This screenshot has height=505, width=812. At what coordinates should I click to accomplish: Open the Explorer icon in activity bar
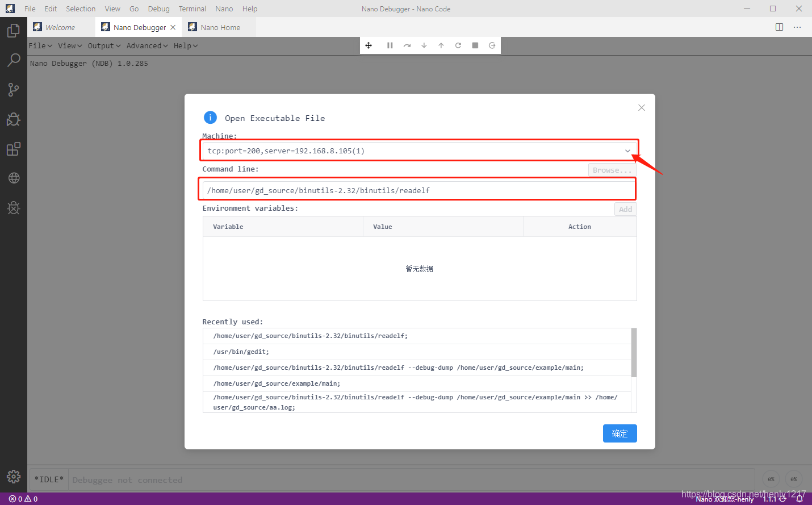tap(14, 30)
